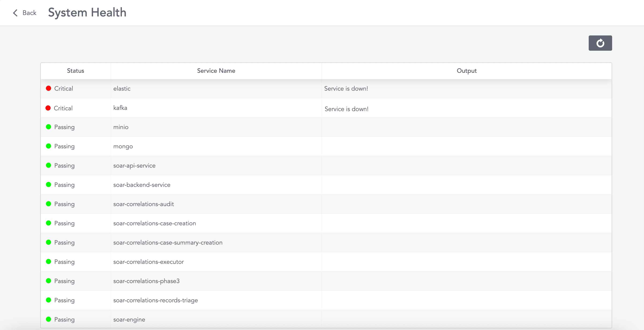The image size is (644, 330).
Task: Click the green Passing dot for minio
Action: click(x=49, y=127)
